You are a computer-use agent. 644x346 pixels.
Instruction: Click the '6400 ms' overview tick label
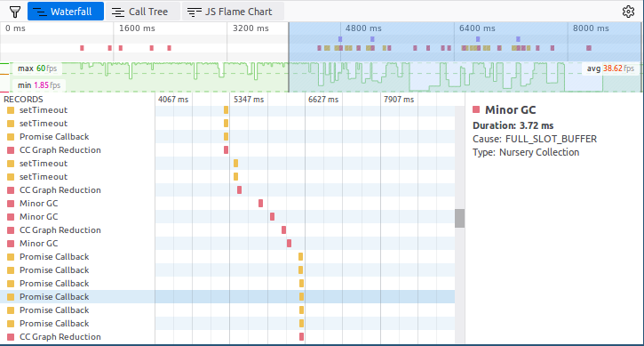(x=477, y=28)
